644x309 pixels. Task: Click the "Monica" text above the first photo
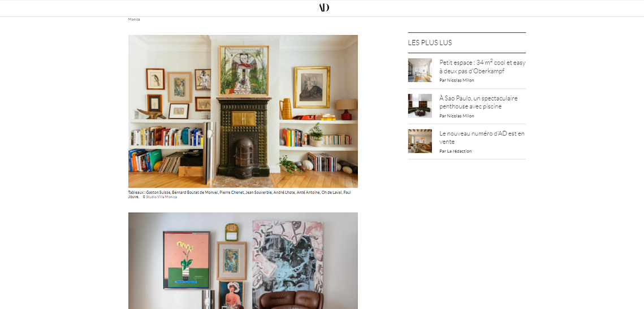point(134,19)
